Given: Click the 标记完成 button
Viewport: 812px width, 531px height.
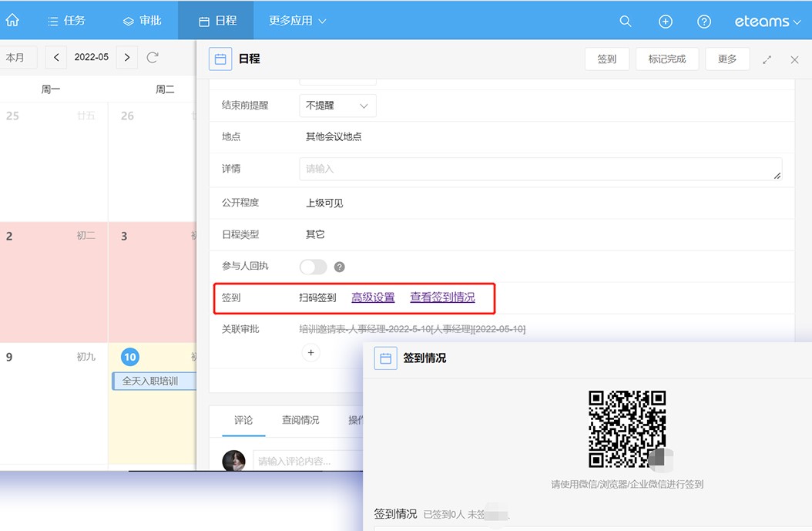Looking at the screenshot, I should pyautogui.click(x=667, y=59).
